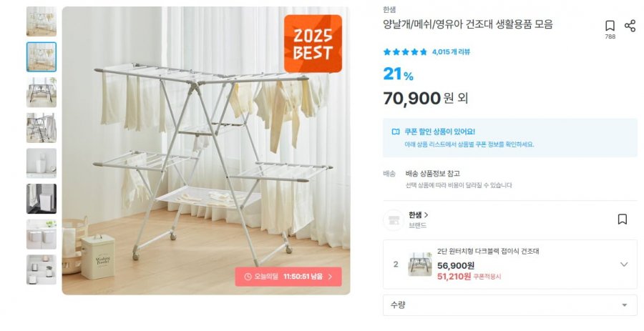
Task: Select the second highlighted thumbnail
Action: (42, 57)
